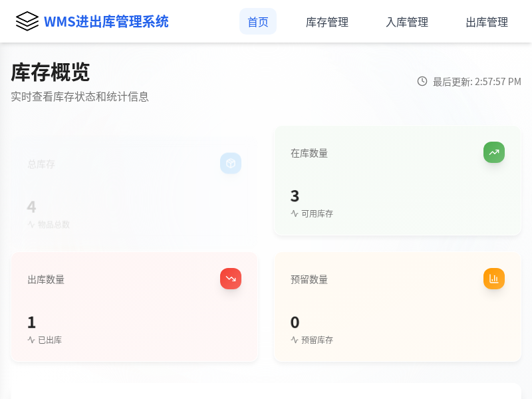
Task: Click the value 4 on 总库存 card
Action: point(31,207)
